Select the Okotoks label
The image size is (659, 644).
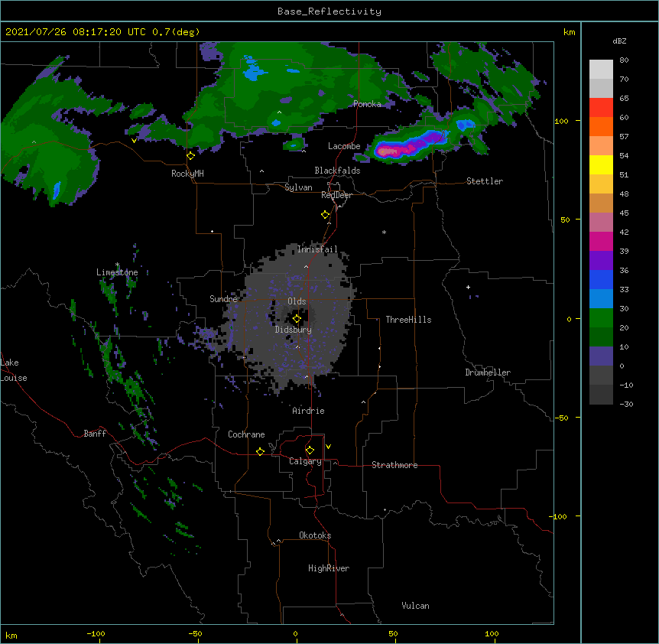pyautogui.click(x=315, y=535)
